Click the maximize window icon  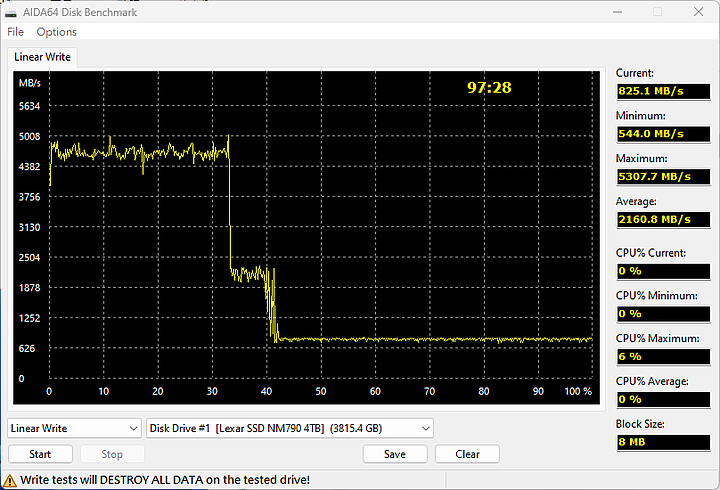point(658,11)
